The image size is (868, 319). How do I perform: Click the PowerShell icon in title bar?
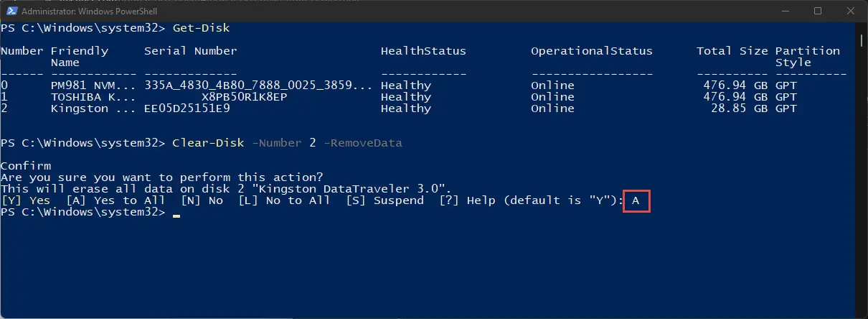coord(10,11)
